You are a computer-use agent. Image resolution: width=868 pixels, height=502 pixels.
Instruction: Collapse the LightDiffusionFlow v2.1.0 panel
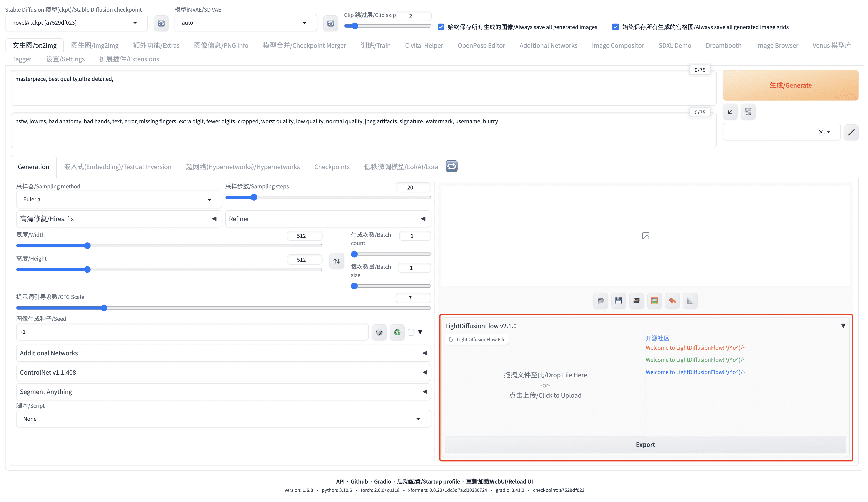[x=843, y=326]
